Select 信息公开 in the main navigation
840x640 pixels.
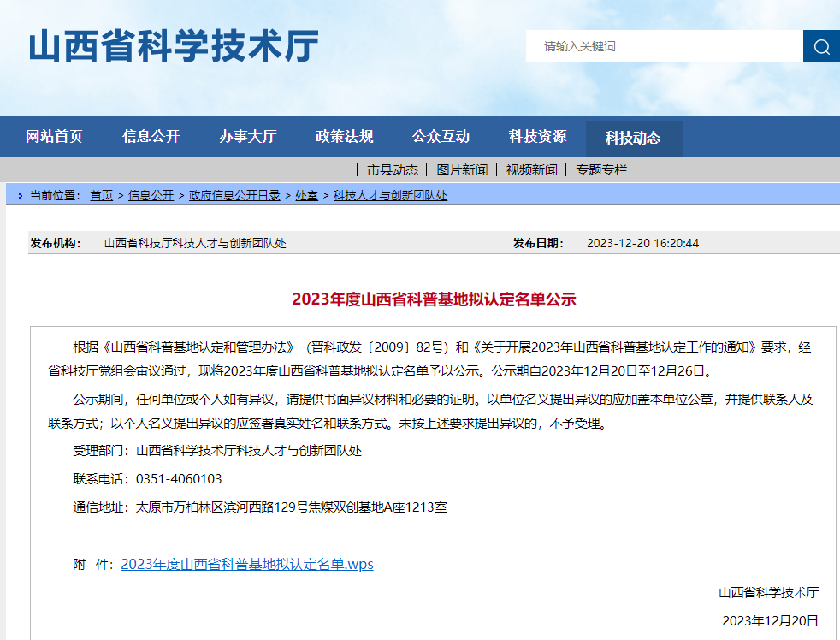[x=151, y=137]
